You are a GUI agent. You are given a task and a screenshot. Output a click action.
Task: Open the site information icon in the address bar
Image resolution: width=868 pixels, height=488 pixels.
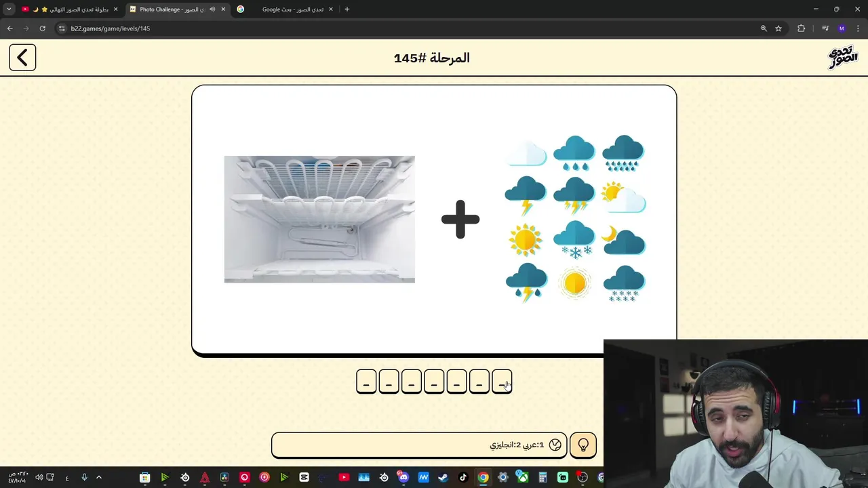click(x=62, y=28)
